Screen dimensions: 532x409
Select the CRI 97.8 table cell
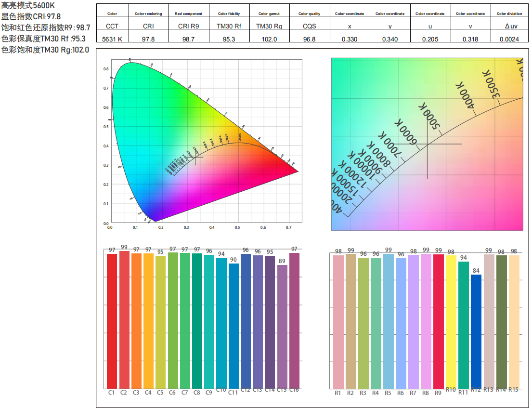tap(148, 39)
